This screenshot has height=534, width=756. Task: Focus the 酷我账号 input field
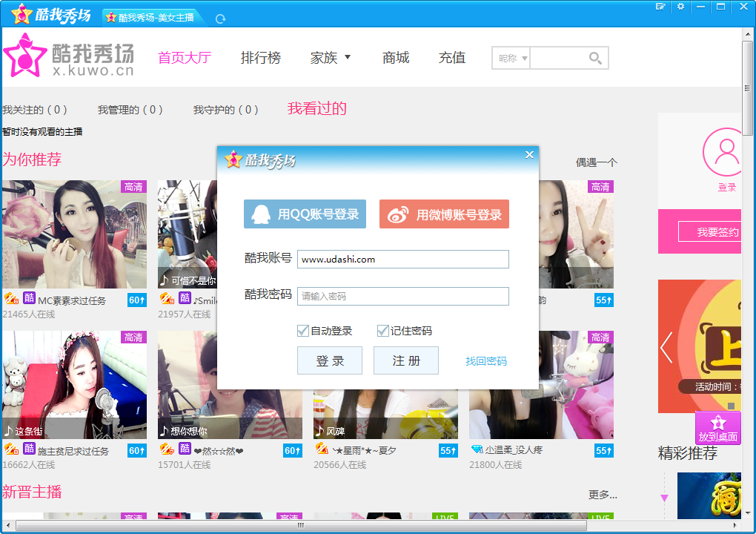(x=403, y=259)
